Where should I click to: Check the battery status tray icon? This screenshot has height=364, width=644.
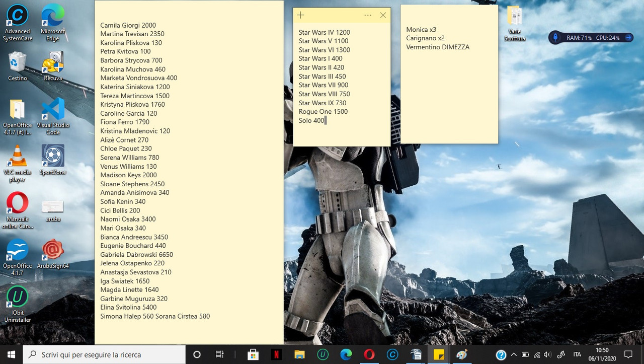tap(525, 354)
